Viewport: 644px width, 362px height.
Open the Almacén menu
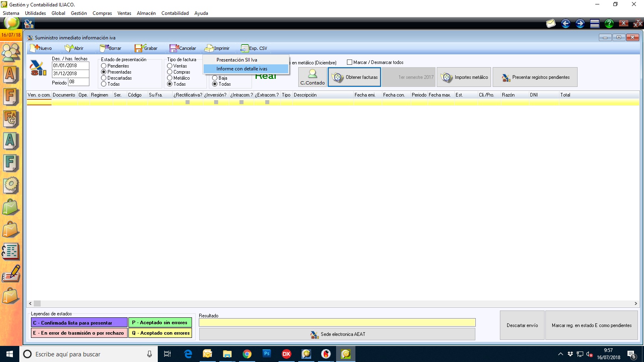click(x=146, y=13)
